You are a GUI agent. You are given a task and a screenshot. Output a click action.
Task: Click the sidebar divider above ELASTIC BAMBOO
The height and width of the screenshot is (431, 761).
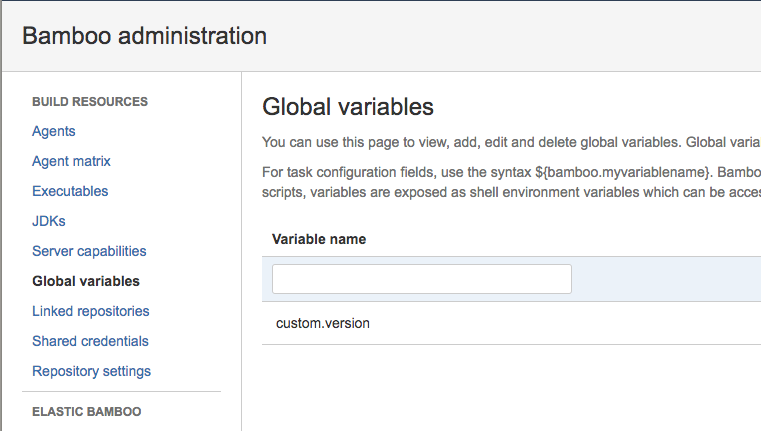click(121, 391)
